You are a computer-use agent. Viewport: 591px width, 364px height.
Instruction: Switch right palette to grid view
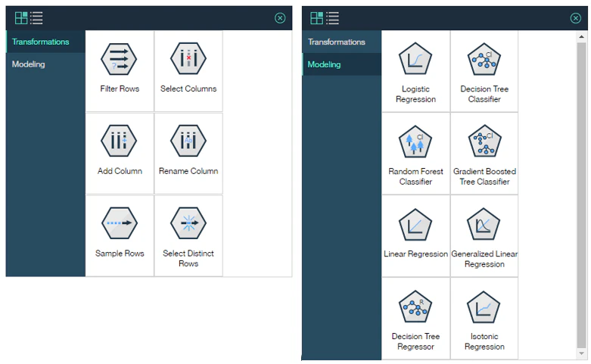tap(316, 17)
